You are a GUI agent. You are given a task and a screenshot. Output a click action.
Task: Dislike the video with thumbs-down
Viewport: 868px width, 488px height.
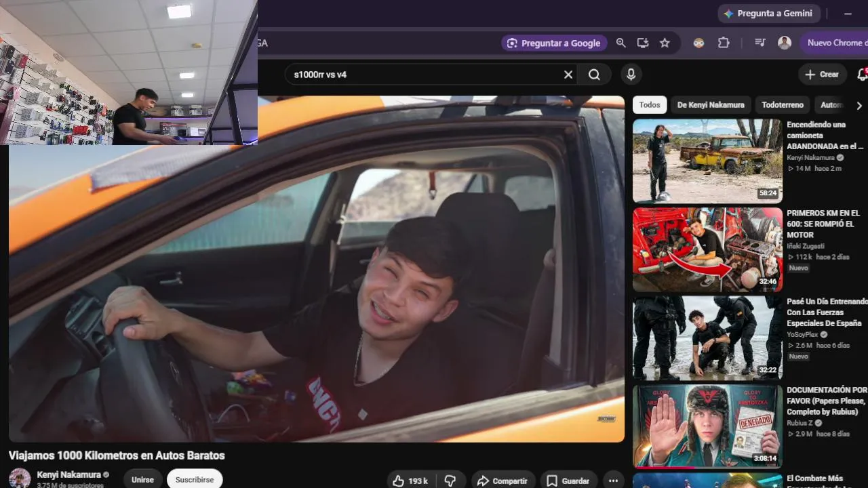point(450,481)
